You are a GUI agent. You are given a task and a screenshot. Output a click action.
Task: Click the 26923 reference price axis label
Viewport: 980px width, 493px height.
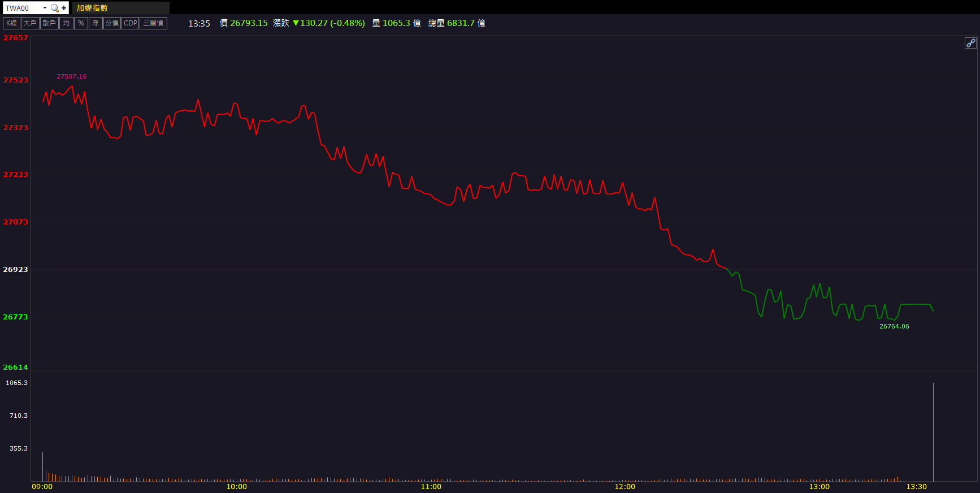click(15, 270)
